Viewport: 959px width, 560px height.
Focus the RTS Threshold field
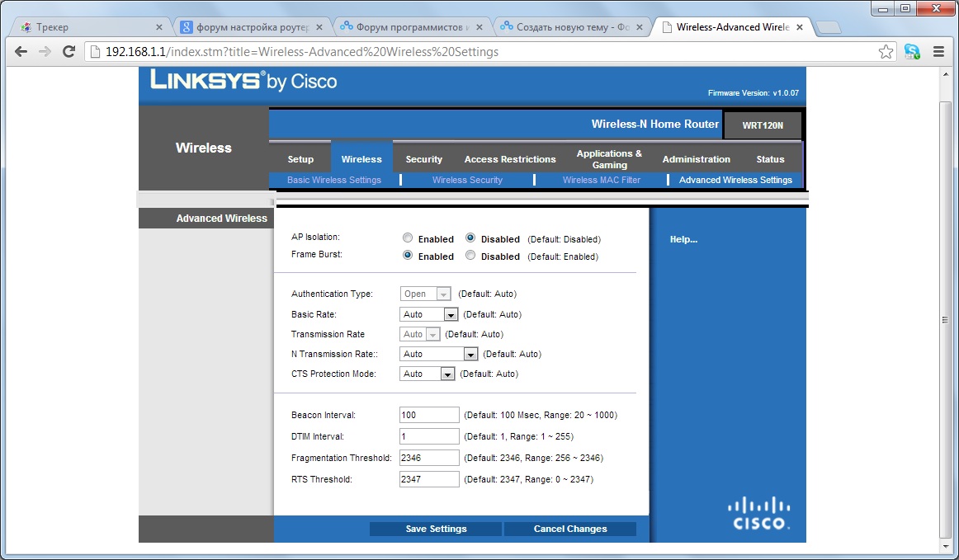pyautogui.click(x=428, y=479)
